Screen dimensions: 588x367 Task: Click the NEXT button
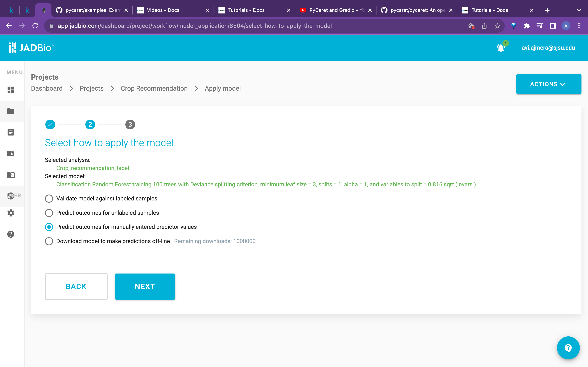click(x=145, y=286)
